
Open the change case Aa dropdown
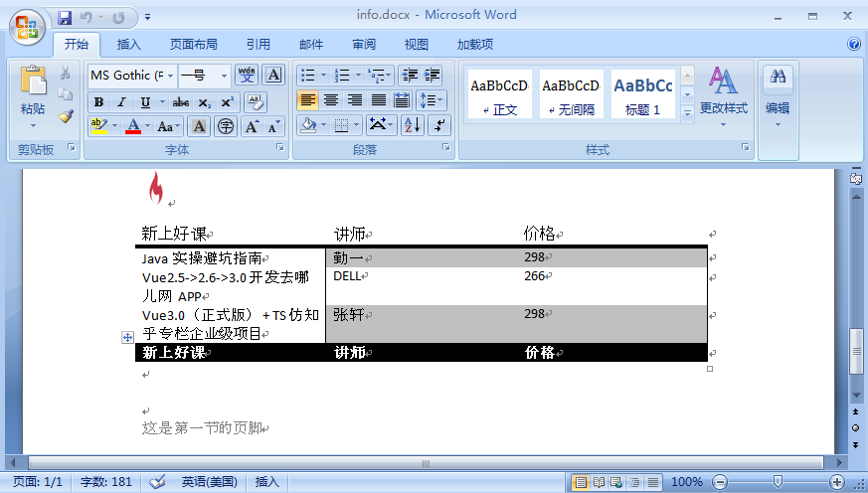(168, 126)
